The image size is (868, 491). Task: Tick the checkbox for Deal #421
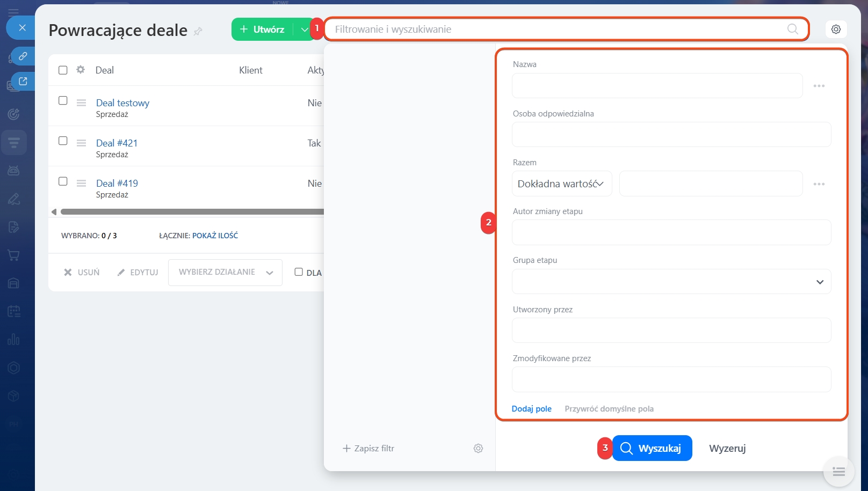pyautogui.click(x=63, y=141)
